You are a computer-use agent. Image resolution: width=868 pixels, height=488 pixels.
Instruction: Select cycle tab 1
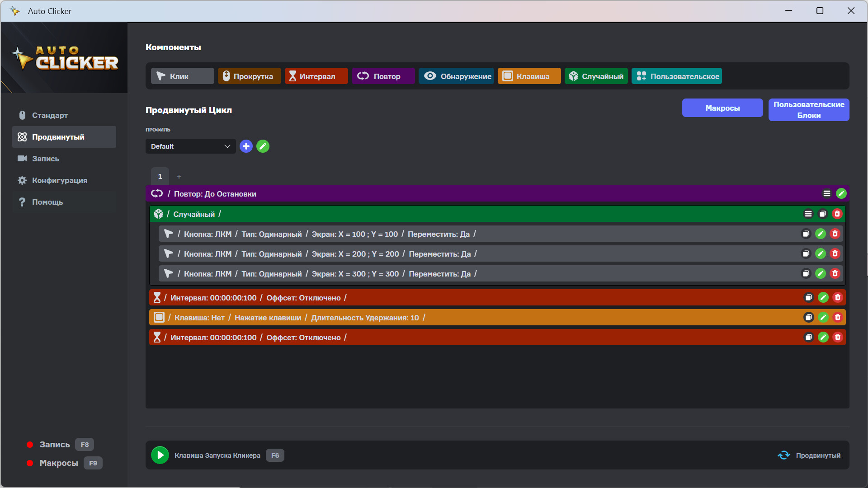pos(160,176)
